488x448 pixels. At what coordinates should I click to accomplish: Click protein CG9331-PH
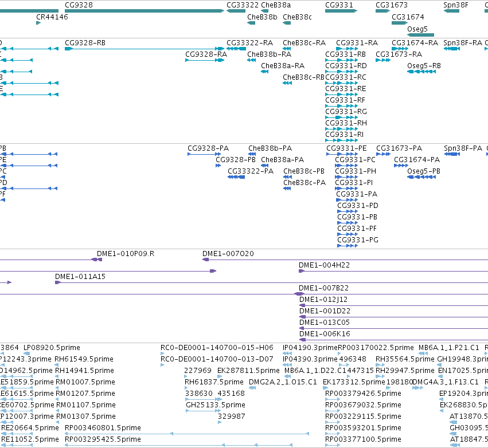point(346,177)
